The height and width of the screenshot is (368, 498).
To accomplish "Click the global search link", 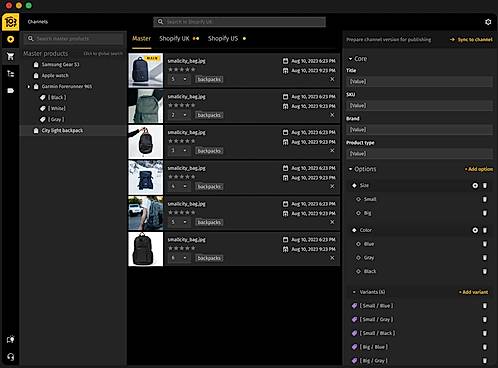I will (x=103, y=54).
